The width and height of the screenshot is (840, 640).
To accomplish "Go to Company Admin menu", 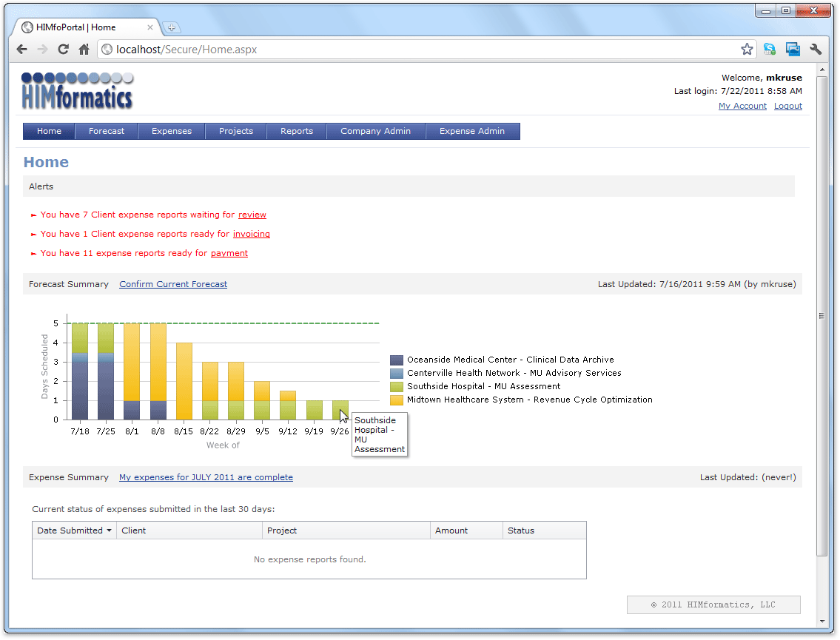I will (x=375, y=131).
